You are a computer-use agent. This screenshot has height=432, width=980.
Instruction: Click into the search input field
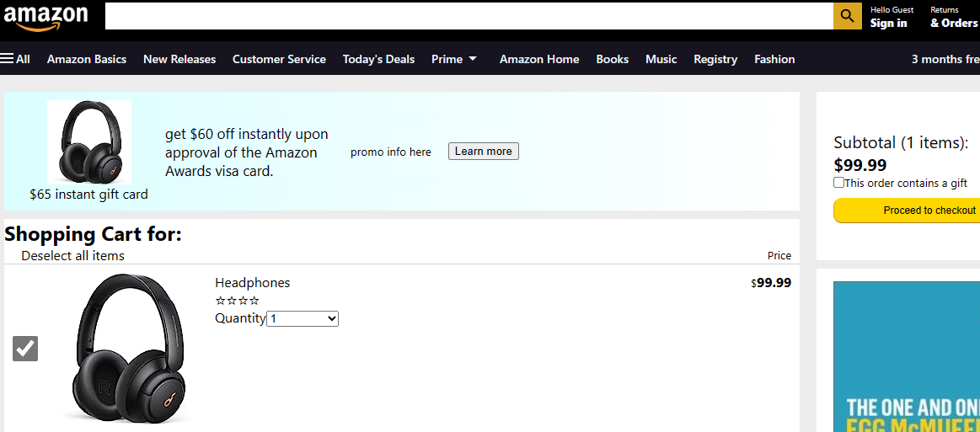coord(469,16)
